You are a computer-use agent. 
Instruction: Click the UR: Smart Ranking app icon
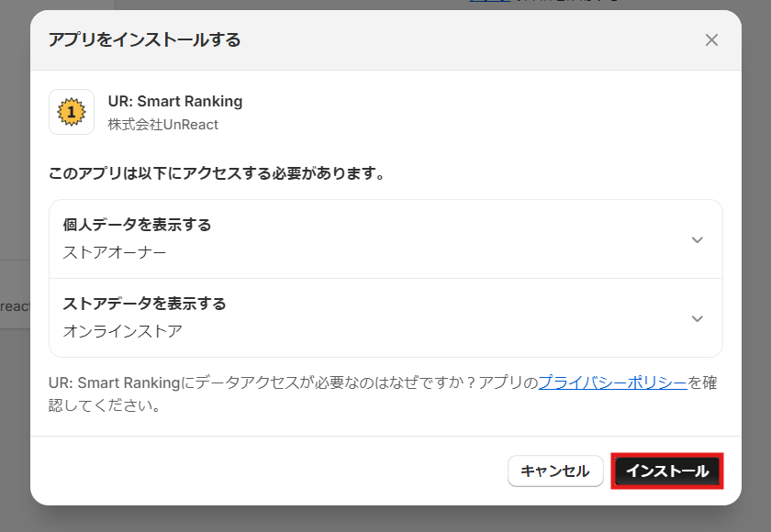pos(72,112)
